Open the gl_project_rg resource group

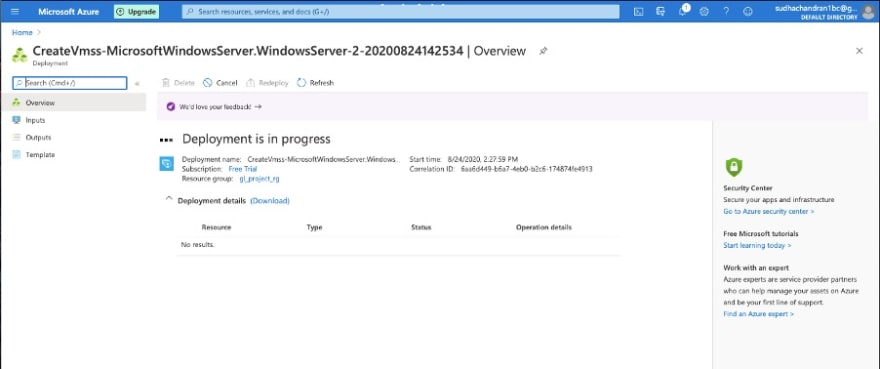tap(259, 179)
